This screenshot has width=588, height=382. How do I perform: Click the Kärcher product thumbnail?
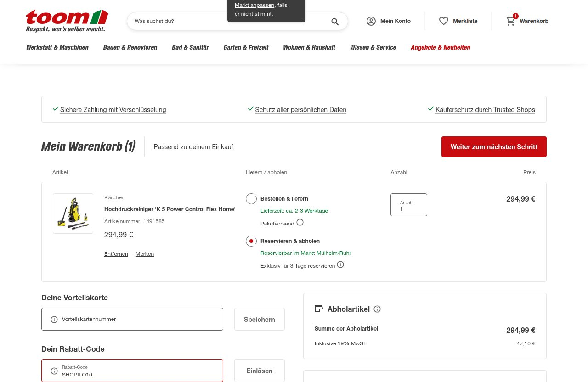point(73,213)
